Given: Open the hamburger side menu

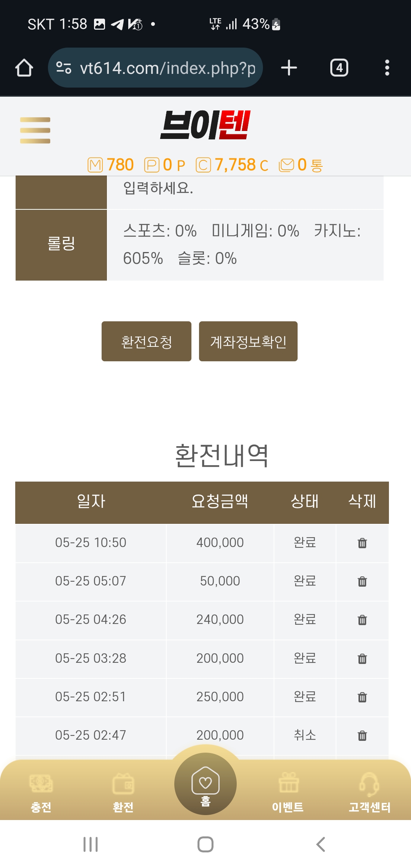Looking at the screenshot, I should tap(35, 130).
